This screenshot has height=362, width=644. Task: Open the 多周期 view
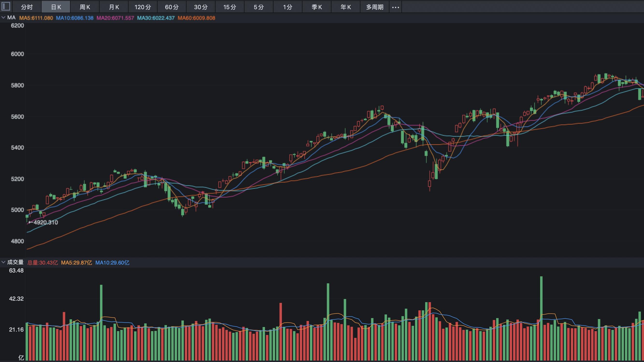coord(375,7)
